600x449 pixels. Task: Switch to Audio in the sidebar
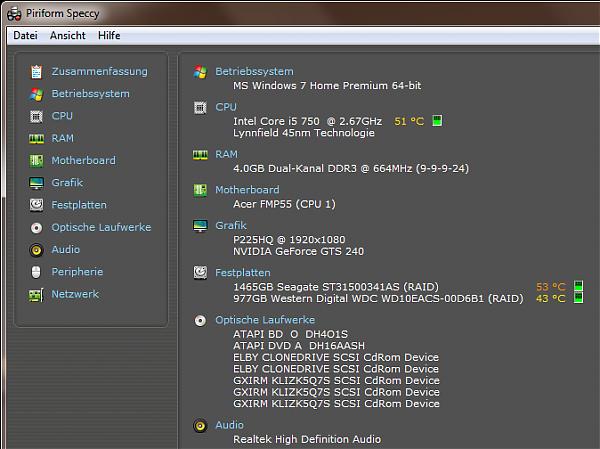click(66, 250)
